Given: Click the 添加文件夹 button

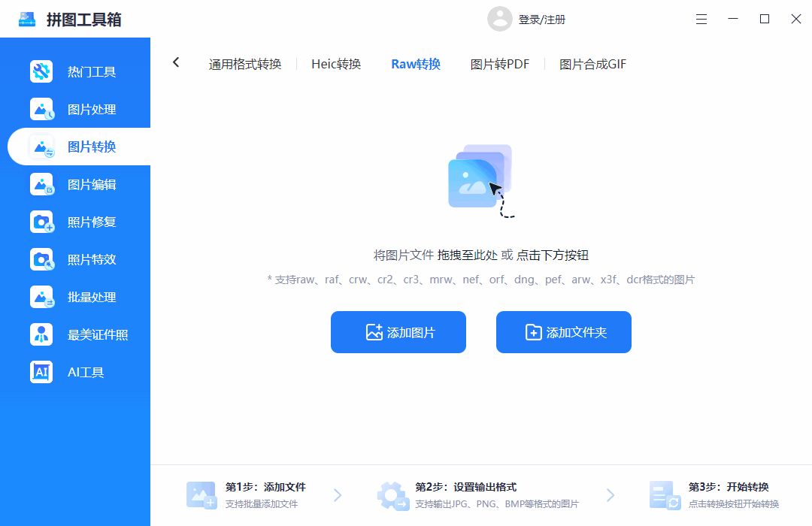Looking at the screenshot, I should [564, 332].
